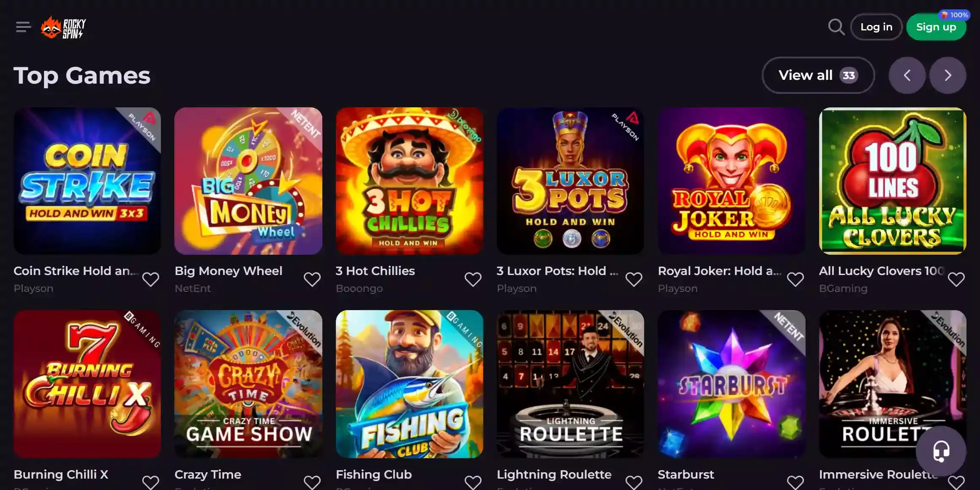Viewport: 980px width, 490px height.
Task: Toggle Lightning Roulette as favorite
Action: 634,482
